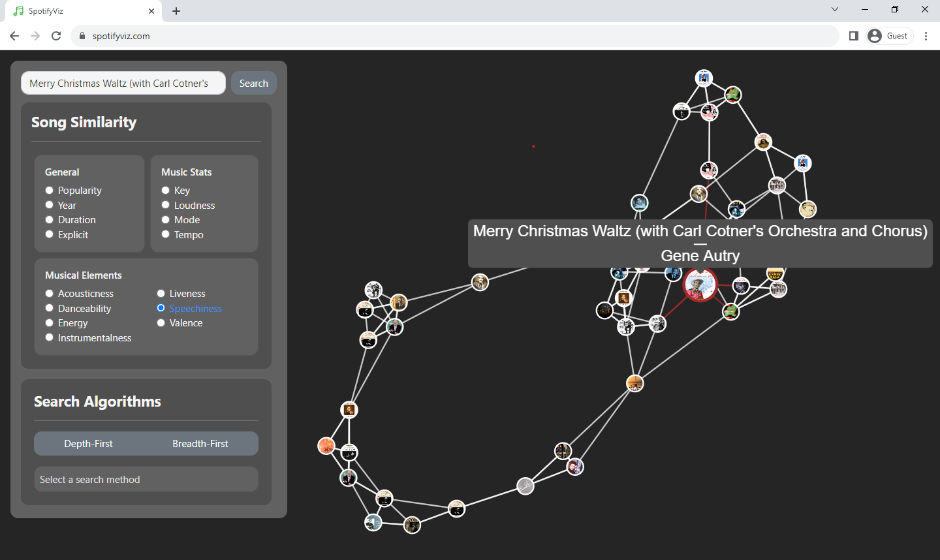Click the 'Merry Christmas Waltz' tooltip title
The image size is (940, 560).
coord(700,231)
